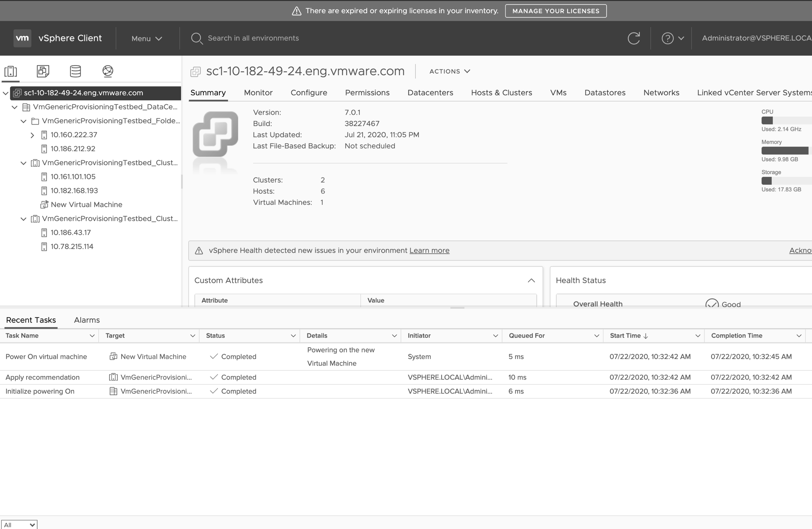The image size is (812, 529).
Task: Click the VM target icon in Power On row
Action: pyautogui.click(x=113, y=357)
